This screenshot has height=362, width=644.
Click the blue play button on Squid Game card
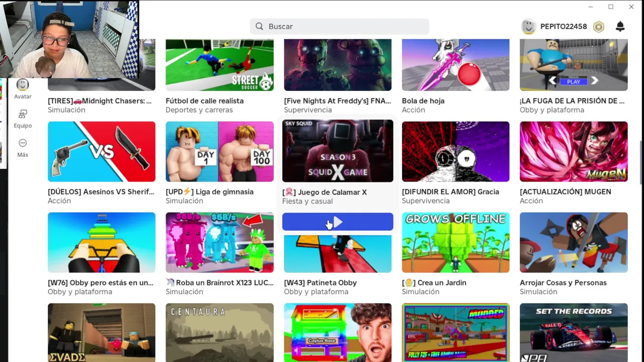point(338,222)
